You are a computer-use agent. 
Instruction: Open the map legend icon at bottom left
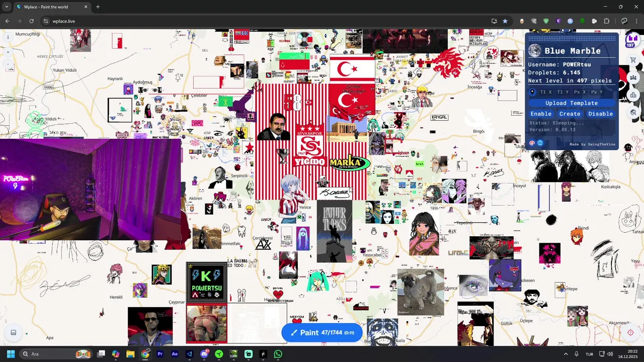pos(14,332)
